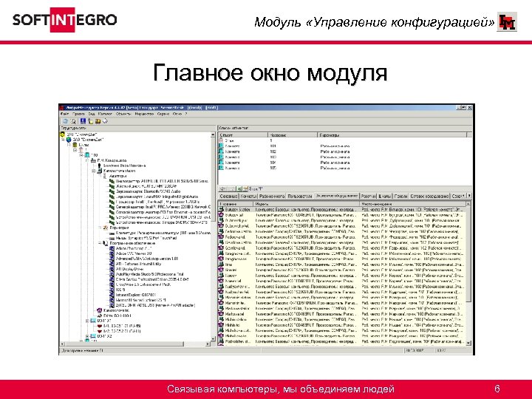This screenshot has height=399, width=532.
Task: Click down arrow of tree panel vertical scrollbar
Action: pyautogui.click(x=213, y=338)
